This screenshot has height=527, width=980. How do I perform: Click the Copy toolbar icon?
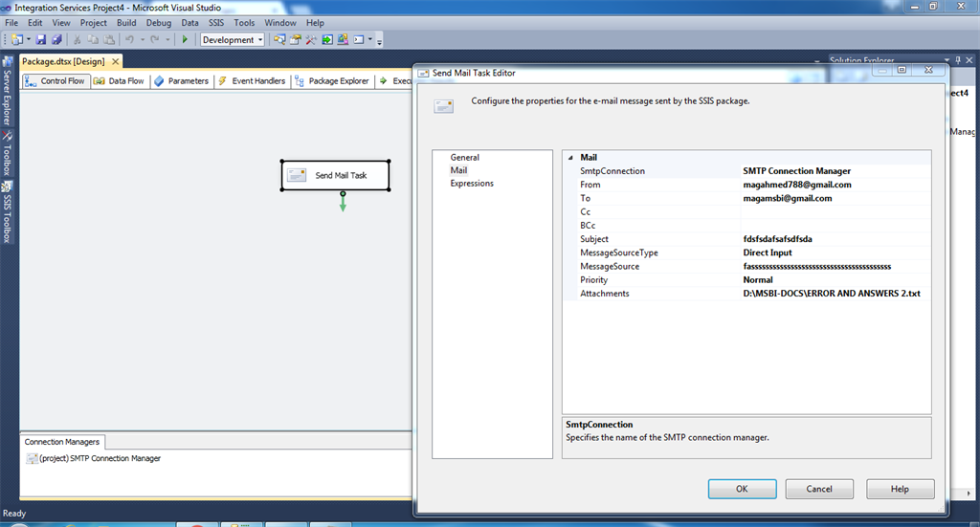(93, 39)
